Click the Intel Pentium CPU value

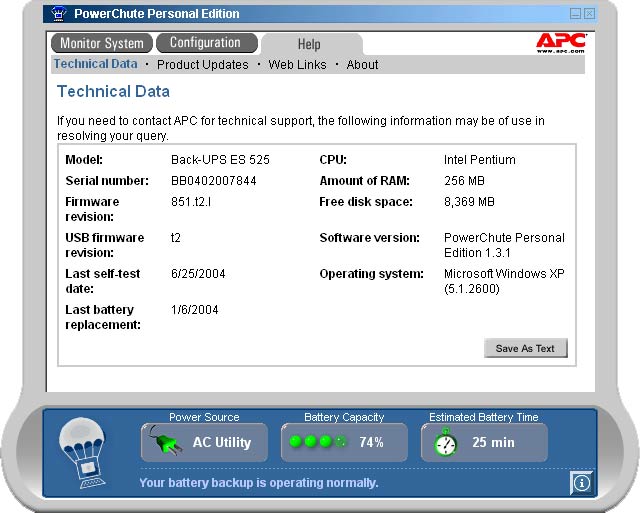click(x=479, y=160)
